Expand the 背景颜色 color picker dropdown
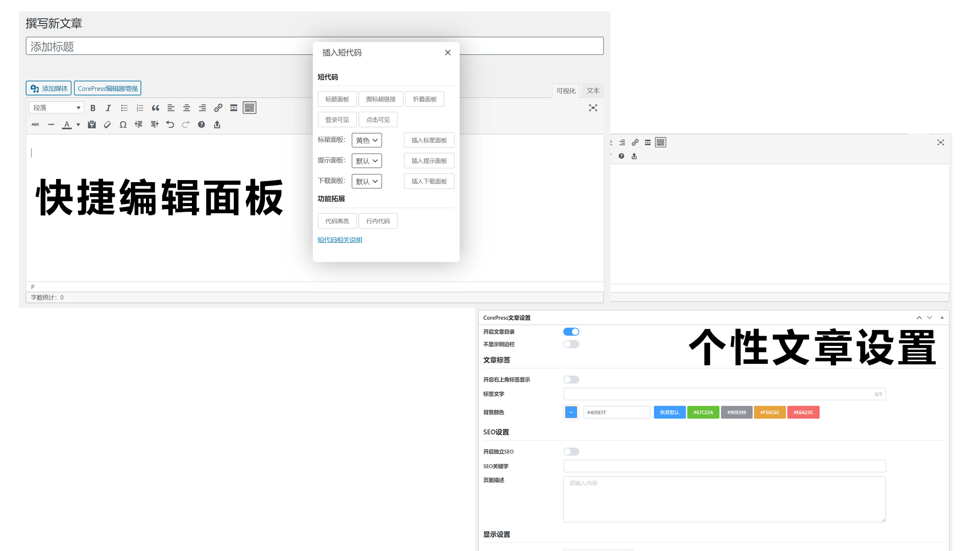Viewport: 980px width, 551px height. pos(571,412)
